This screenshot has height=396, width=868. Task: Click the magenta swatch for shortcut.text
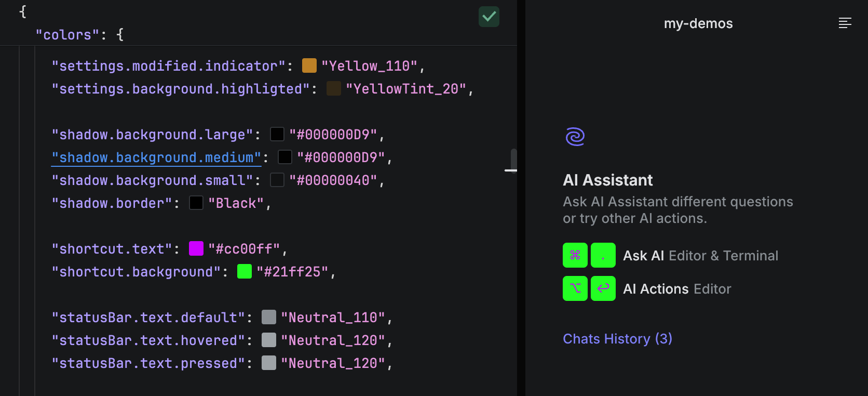196,248
